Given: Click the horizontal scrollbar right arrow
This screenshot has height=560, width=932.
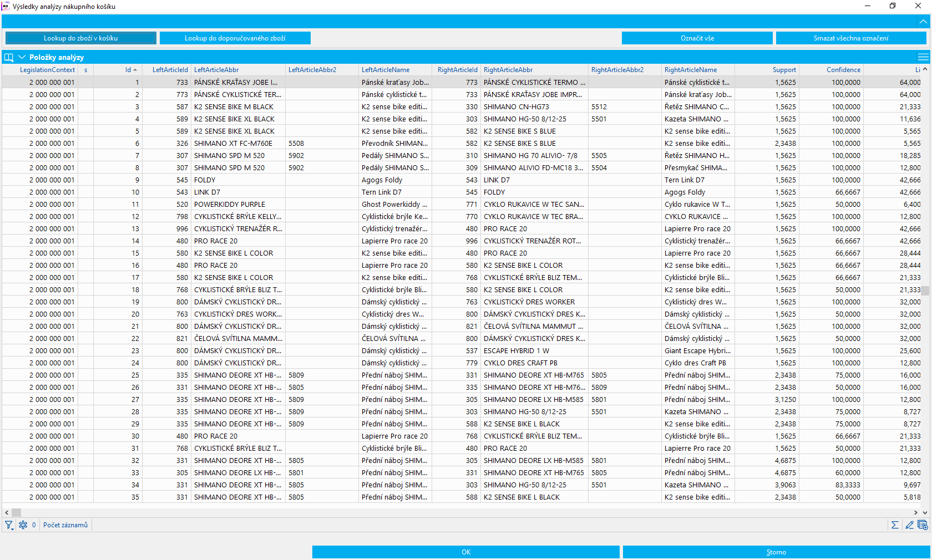Looking at the screenshot, I should click(x=916, y=512).
